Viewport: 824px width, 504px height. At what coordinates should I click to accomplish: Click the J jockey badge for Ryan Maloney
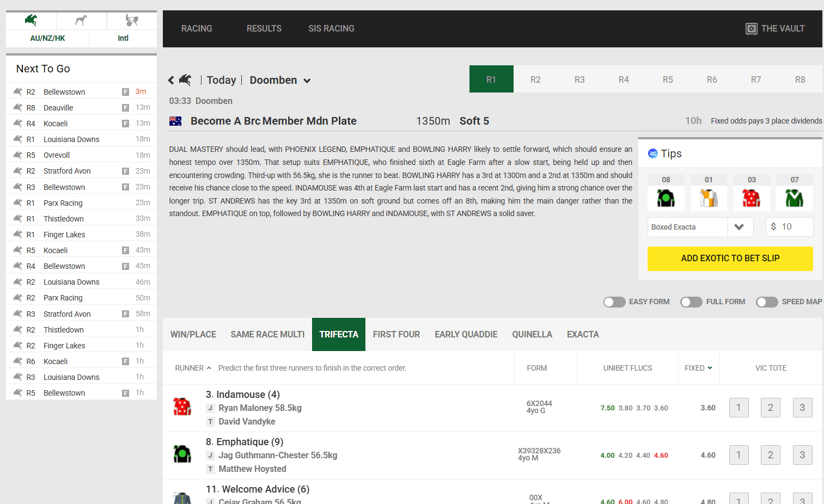210,408
